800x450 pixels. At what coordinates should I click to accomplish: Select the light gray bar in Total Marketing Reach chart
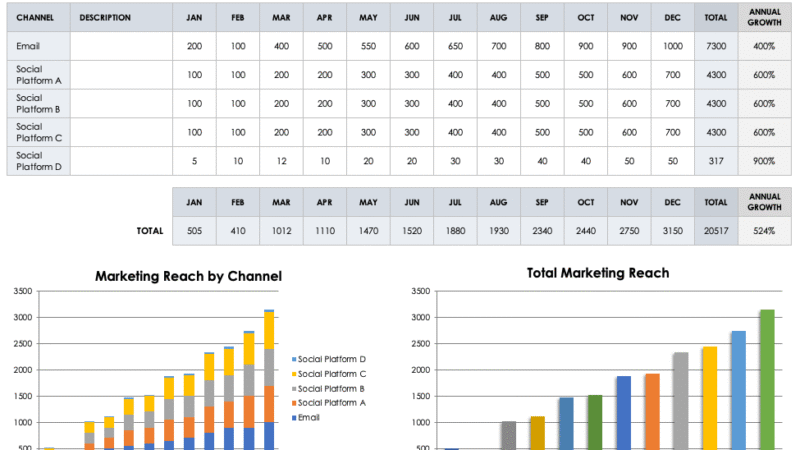pos(681,401)
